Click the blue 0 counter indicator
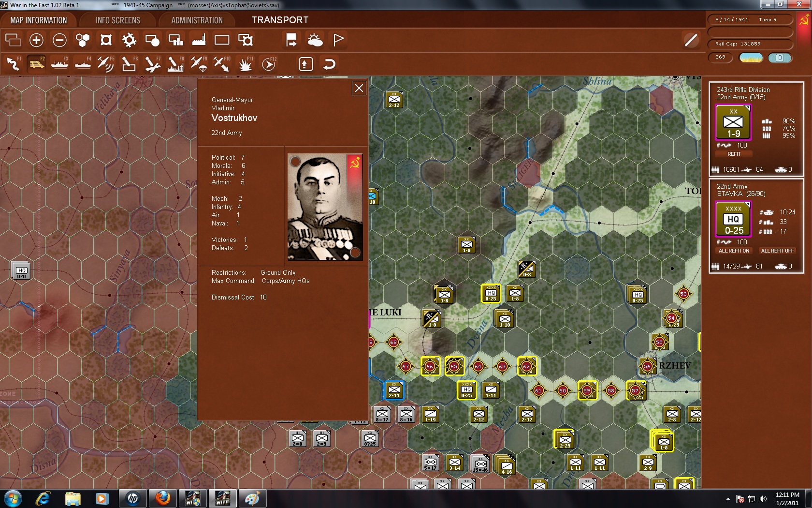Image resolution: width=812 pixels, height=508 pixels. [x=780, y=58]
